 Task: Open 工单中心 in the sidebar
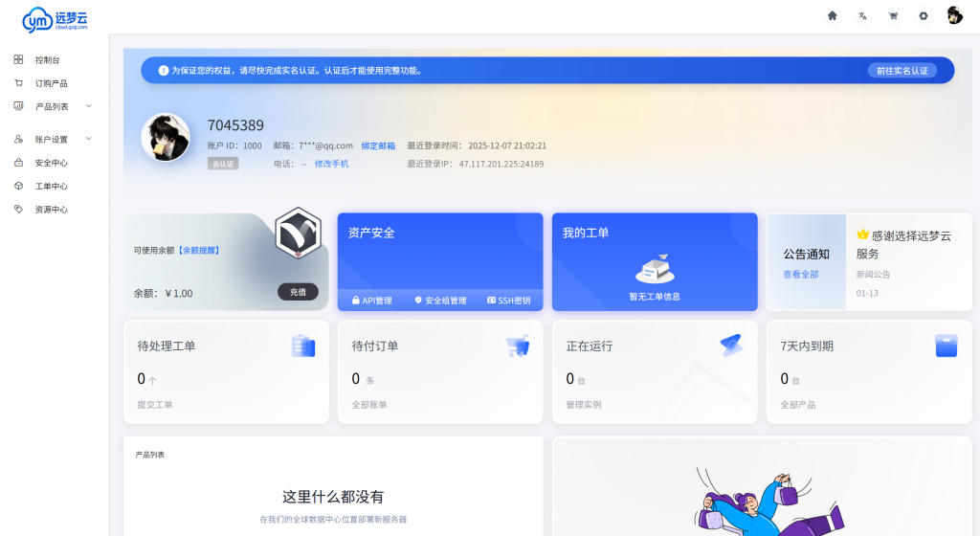pos(52,186)
